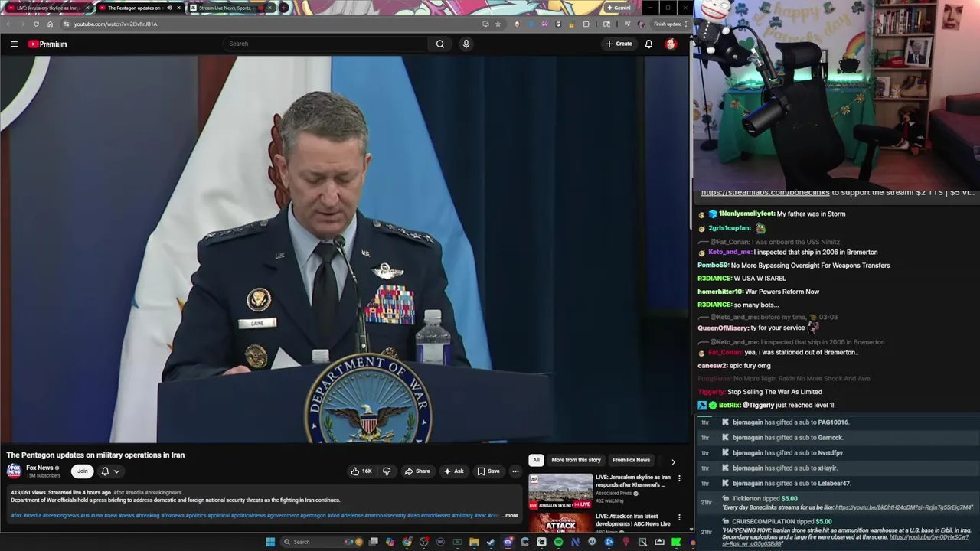
Task: Click the video player to pause
Action: 345,249
